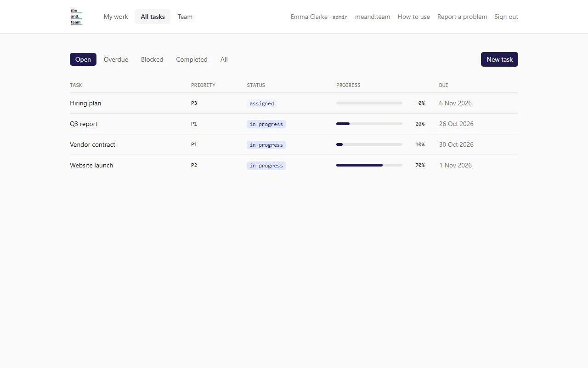This screenshot has height=368, width=588.
Task: Open the Vendor contract task
Action: 92,144
